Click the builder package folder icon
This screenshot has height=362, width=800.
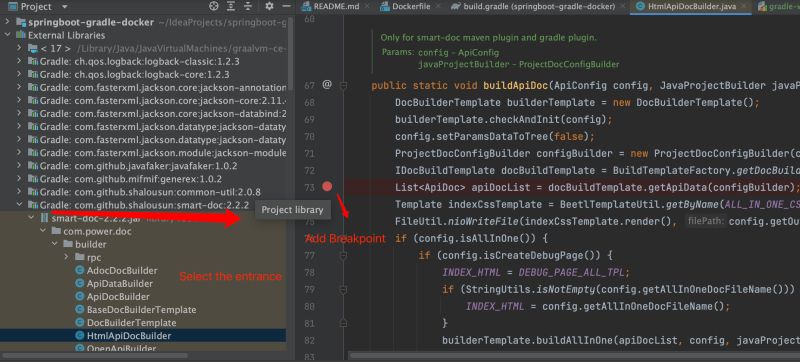pos(68,244)
